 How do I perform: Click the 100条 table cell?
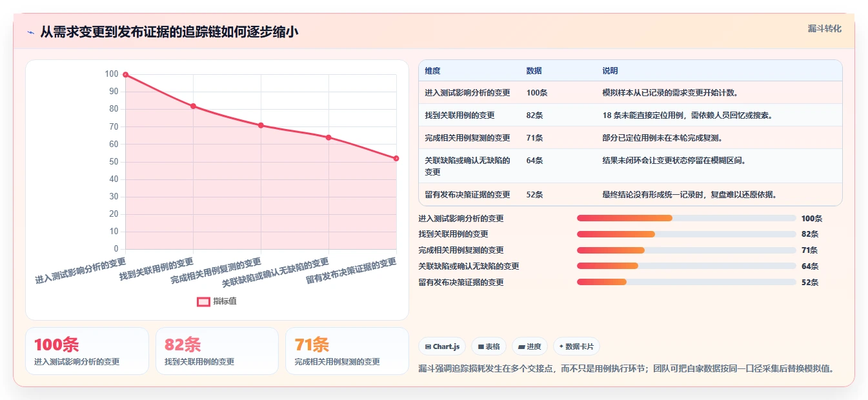click(537, 92)
